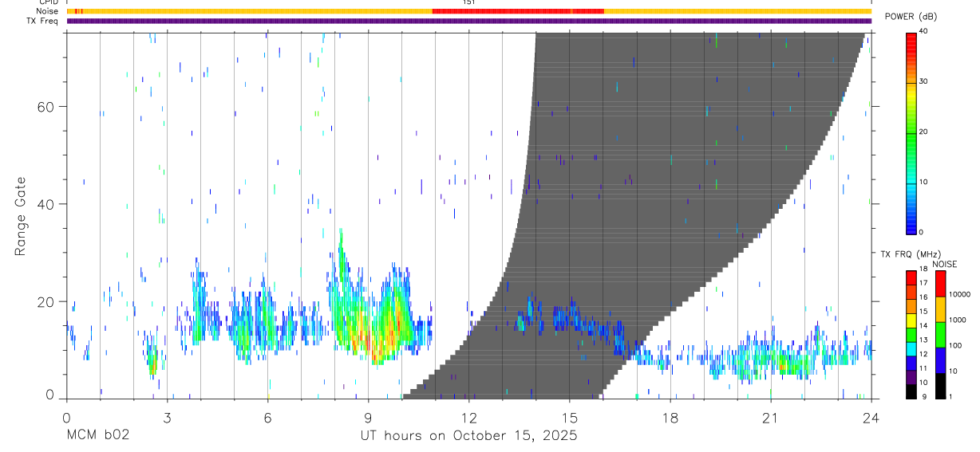Click the 40 label on the POWER scale
This screenshot has height=452, width=980.
923,32
